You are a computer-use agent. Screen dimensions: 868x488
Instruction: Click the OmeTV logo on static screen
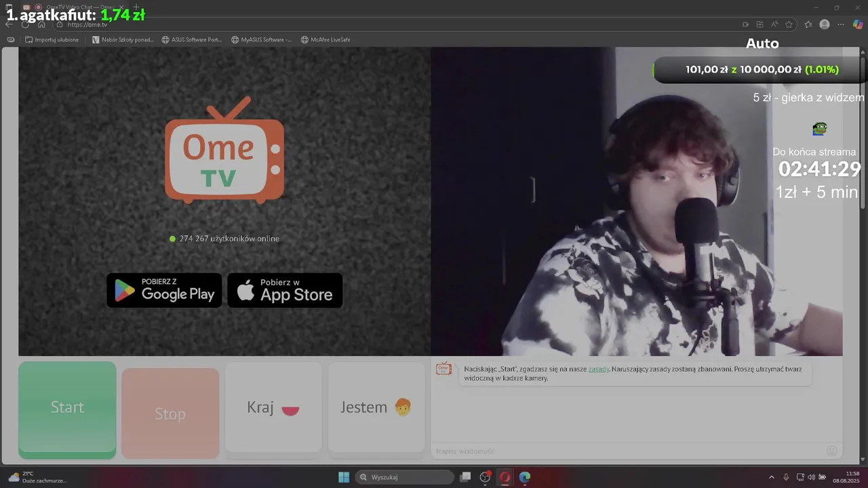[224, 150]
